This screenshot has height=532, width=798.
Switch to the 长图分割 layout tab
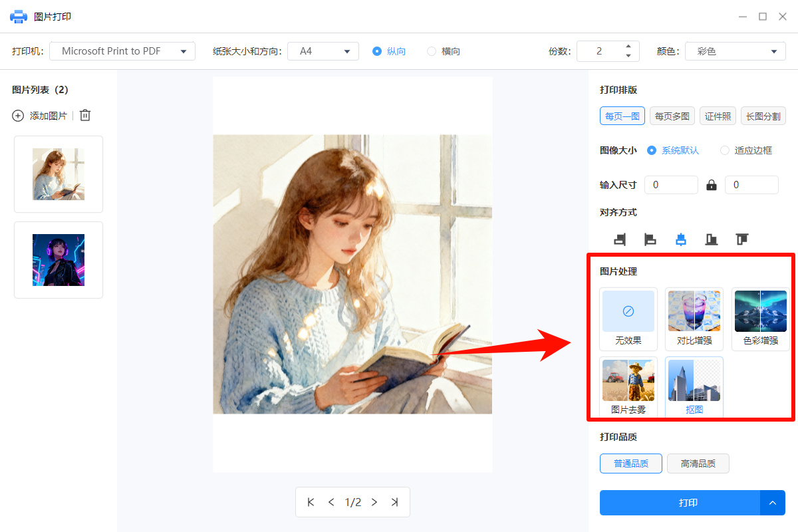[763, 115]
